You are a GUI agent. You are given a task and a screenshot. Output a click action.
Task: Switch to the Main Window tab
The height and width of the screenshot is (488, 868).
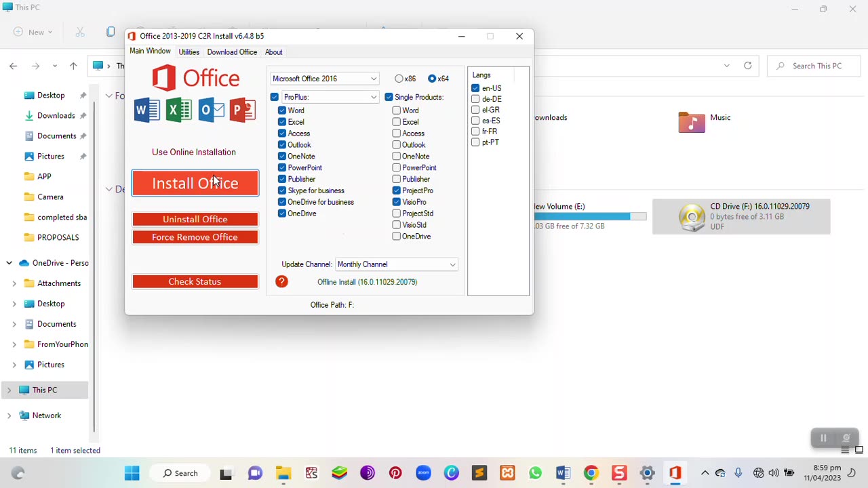click(150, 52)
